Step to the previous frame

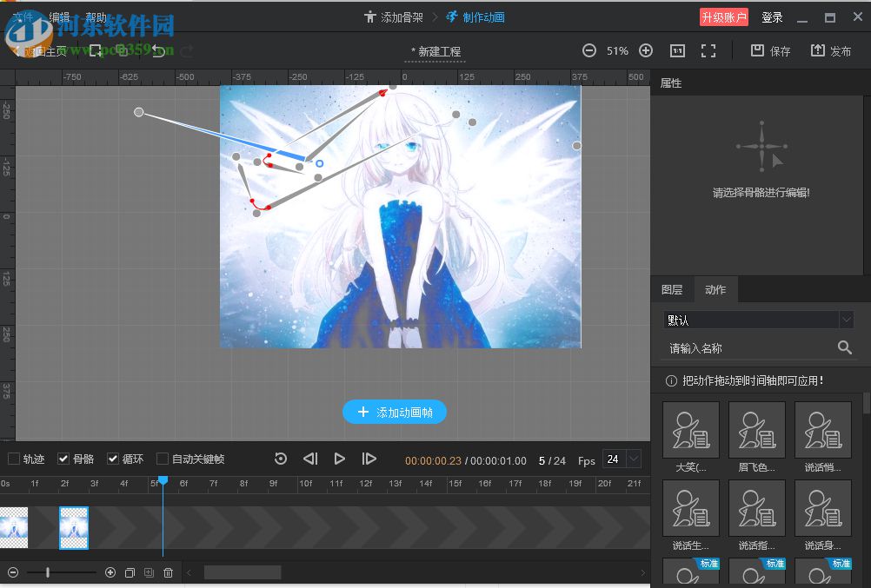(310, 459)
